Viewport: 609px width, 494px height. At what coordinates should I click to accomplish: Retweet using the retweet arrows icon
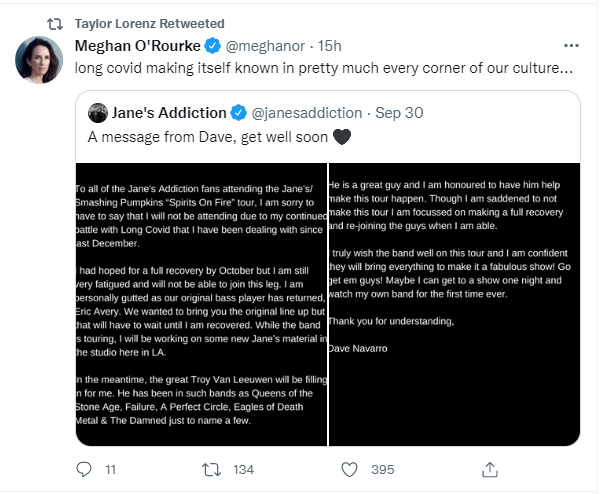[212, 470]
